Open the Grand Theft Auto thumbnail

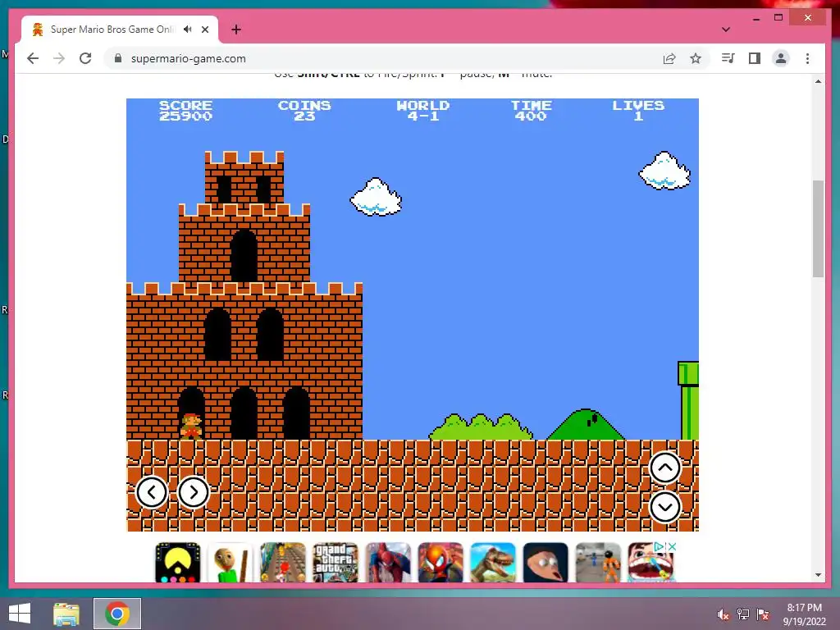pos(336,563)
